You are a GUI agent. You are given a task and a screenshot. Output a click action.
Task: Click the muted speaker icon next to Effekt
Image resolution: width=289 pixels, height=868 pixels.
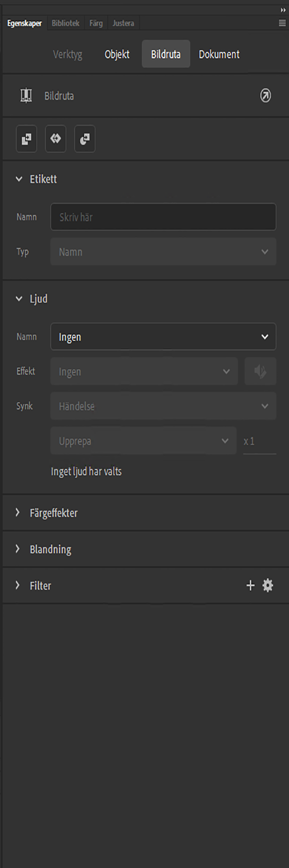260,371
